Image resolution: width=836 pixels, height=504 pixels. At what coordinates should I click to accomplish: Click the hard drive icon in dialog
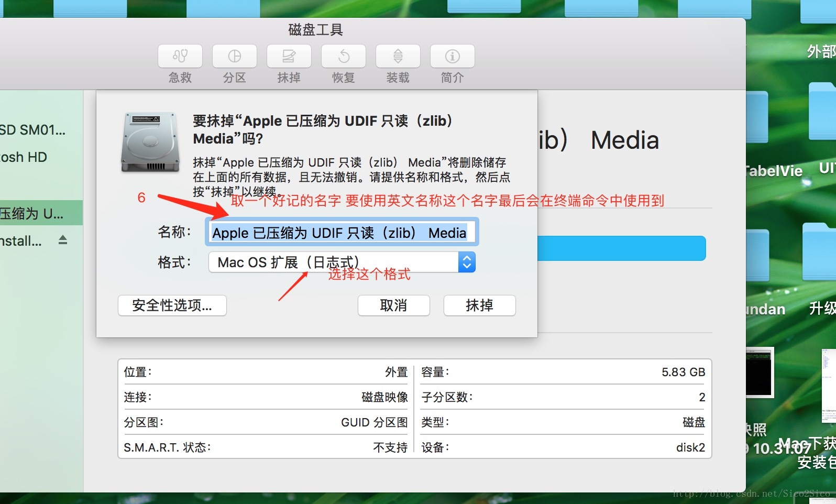coord(150,142)
